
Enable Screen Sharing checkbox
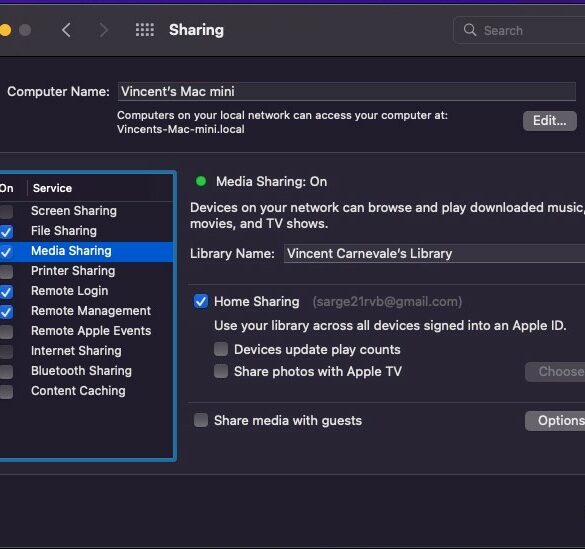[6, 211]
